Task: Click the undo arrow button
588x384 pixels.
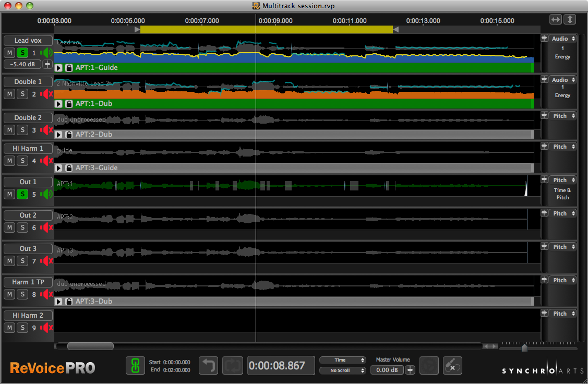Action: pyautogui.click(x=208, y=365)
